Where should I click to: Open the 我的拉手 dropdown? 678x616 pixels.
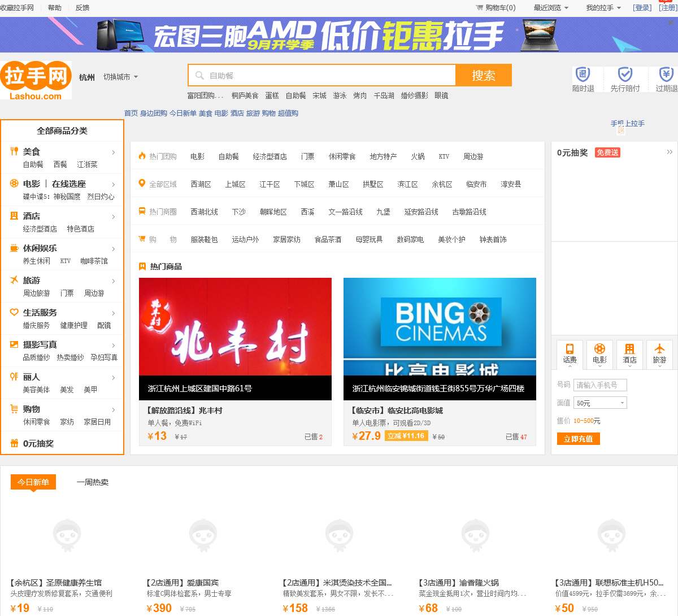[603, 8]
